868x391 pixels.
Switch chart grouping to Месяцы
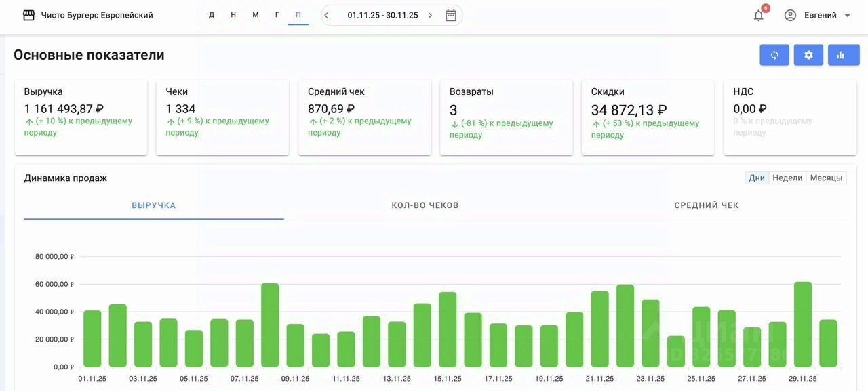coord(826,178)
